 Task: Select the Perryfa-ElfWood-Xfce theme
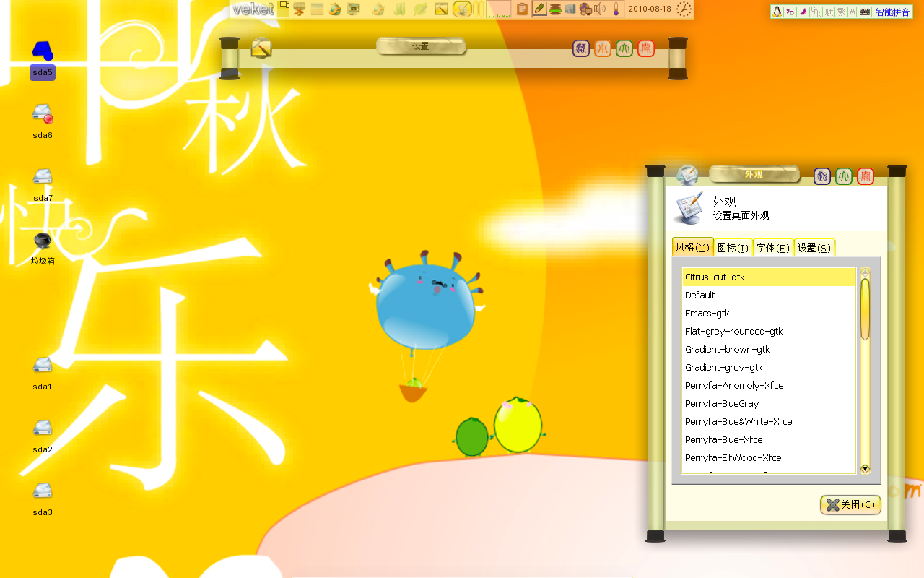pos(769,457)
